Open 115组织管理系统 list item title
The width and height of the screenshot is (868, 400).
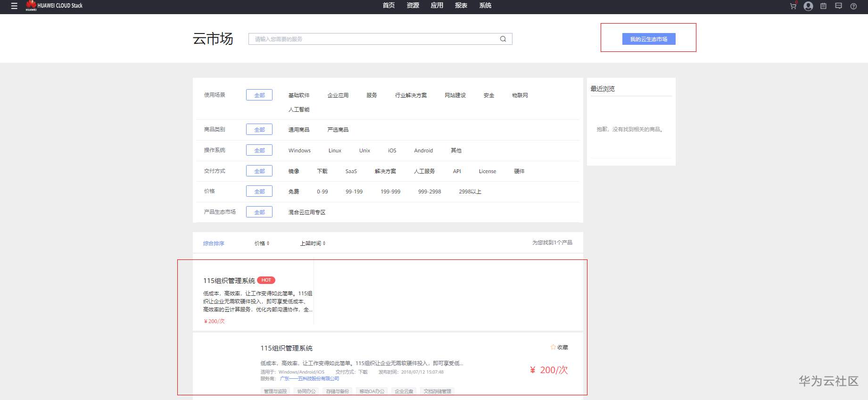(x=286, y=348)
